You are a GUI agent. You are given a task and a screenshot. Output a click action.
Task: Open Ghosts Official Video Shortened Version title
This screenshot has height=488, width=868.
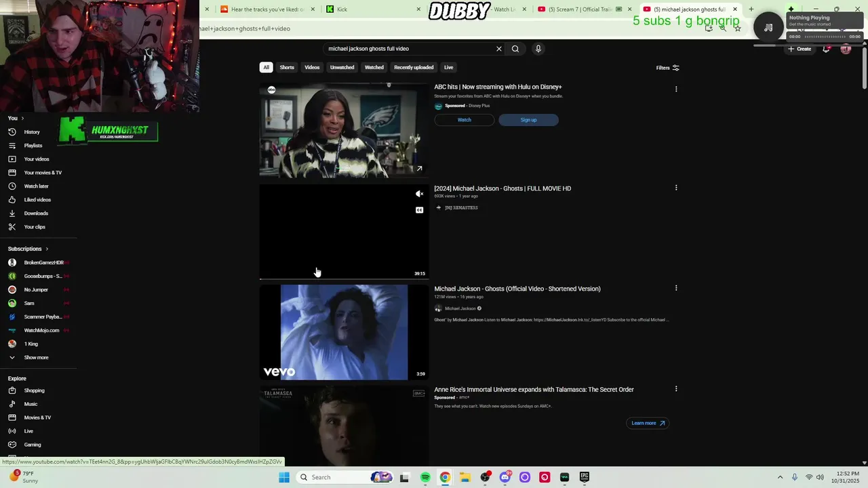pos(517,289)
